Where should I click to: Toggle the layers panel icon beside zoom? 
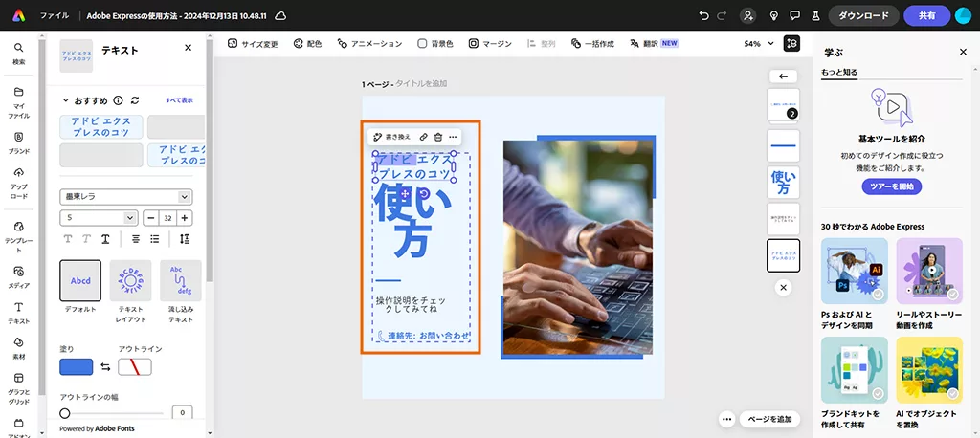(x=792, y=43)
